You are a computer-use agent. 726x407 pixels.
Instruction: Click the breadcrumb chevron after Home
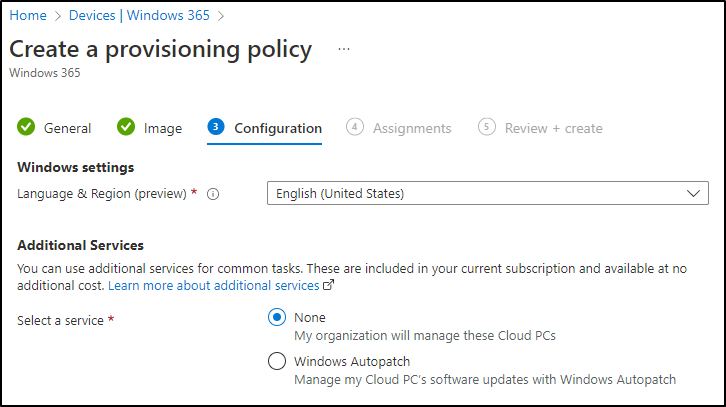tap(58, 16)
